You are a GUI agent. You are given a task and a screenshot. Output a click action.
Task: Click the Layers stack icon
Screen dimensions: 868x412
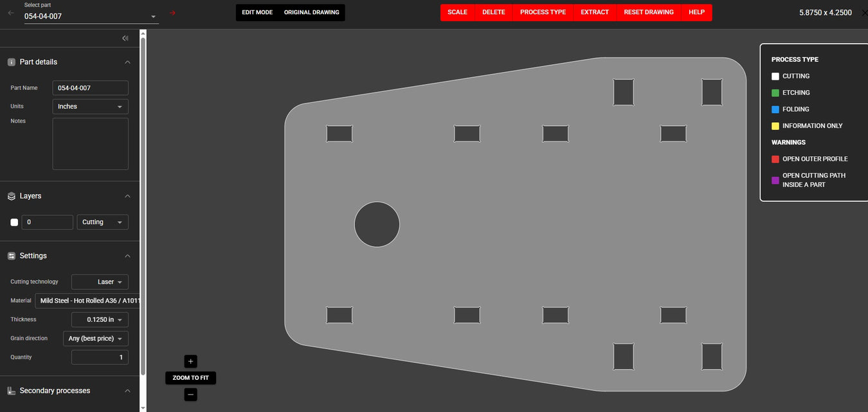point(12,196)
